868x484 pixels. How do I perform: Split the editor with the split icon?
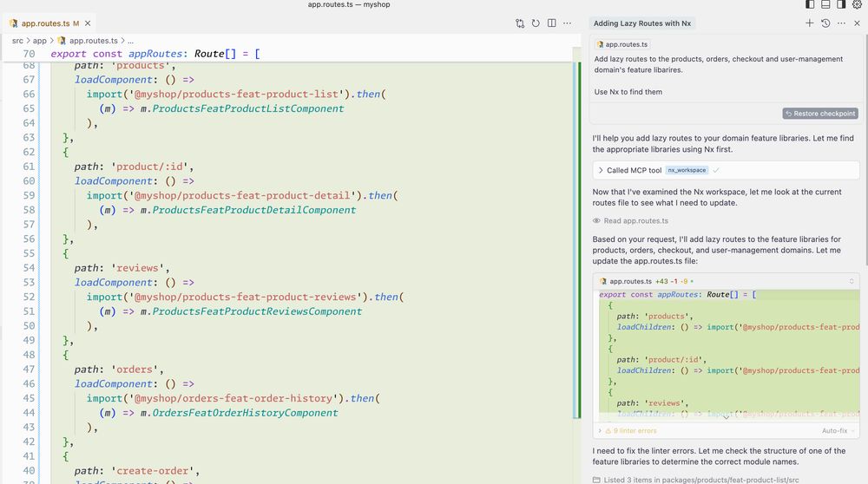(x=552, y=23)
